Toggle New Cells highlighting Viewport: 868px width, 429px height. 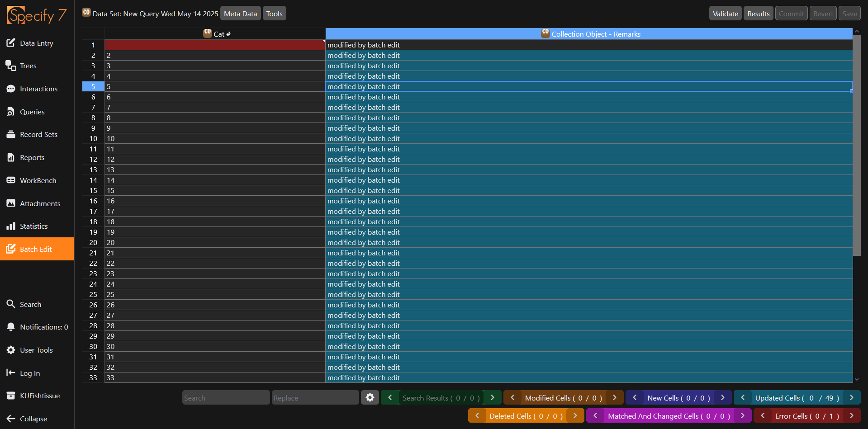click(x=678, y=398)
